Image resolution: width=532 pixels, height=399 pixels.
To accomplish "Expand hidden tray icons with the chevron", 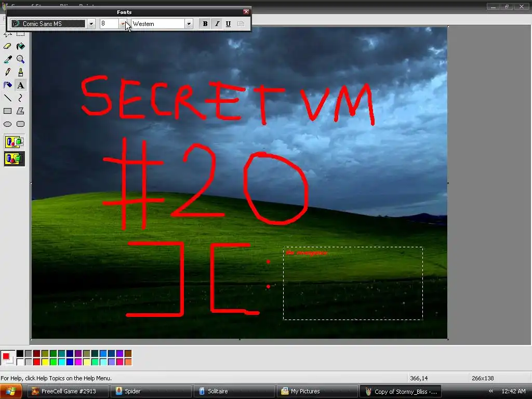I will (490, 391).
